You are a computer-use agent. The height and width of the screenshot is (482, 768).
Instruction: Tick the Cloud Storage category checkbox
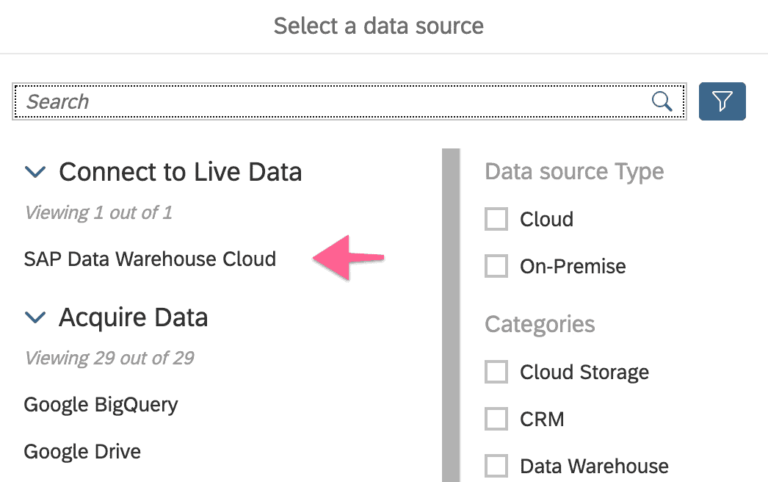pos(496,372)
